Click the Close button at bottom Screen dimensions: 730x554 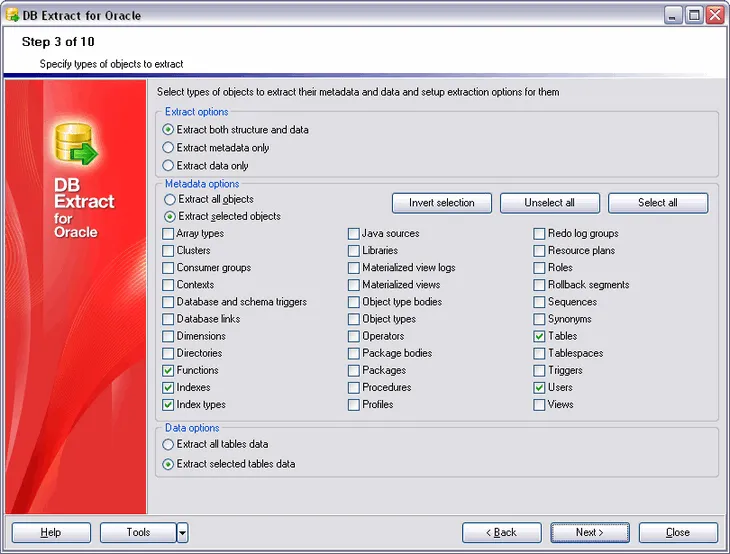(678, 532)
